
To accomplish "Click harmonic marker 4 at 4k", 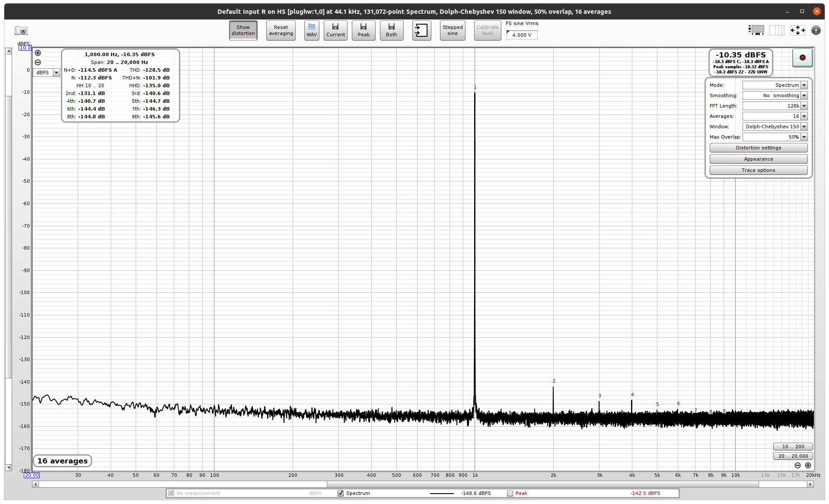I will tap(632, 394).
